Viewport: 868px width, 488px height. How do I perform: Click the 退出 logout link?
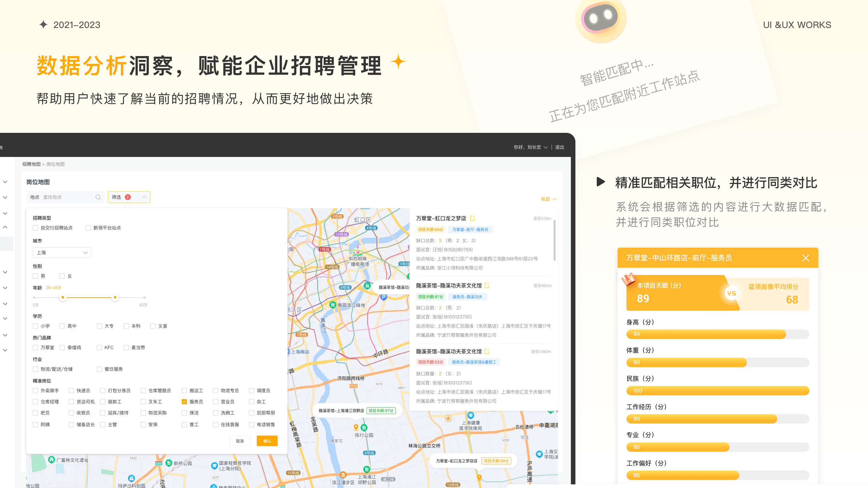coord(559,147)
